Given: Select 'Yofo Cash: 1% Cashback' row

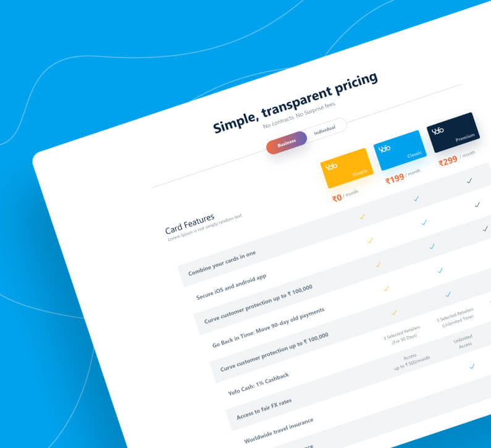Looking at the screenshot, I should tap(259, 384).
